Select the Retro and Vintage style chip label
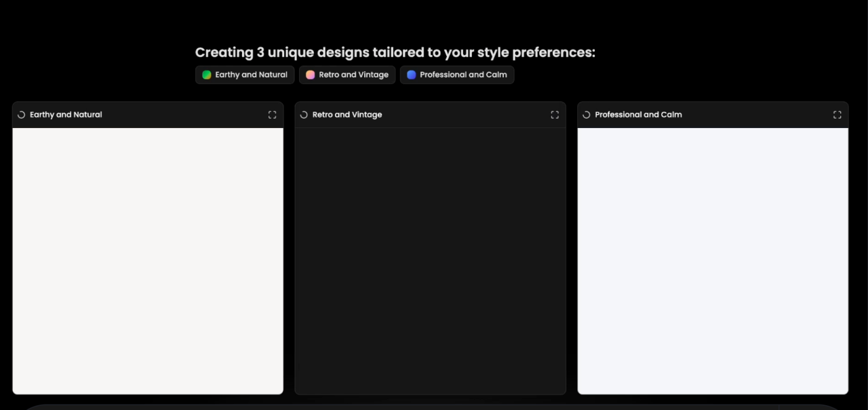Viewport: 868px width, 410px height. point(353,75)
